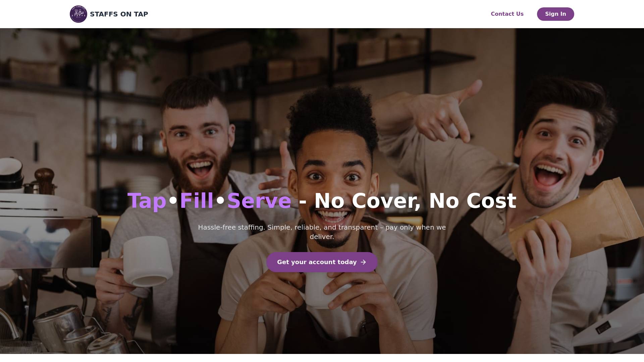Click the arrow icon beside account today
644x362 pixels.
363,262
